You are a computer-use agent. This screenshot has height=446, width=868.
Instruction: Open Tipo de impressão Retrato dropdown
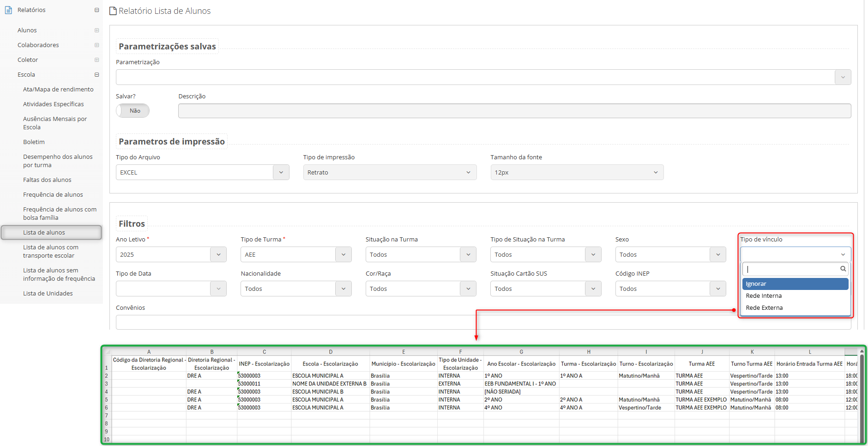[x=390, y=172]
